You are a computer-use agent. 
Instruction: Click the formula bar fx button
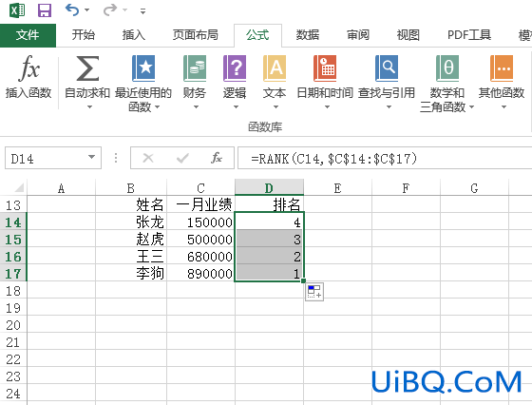(x=217, y=158)
